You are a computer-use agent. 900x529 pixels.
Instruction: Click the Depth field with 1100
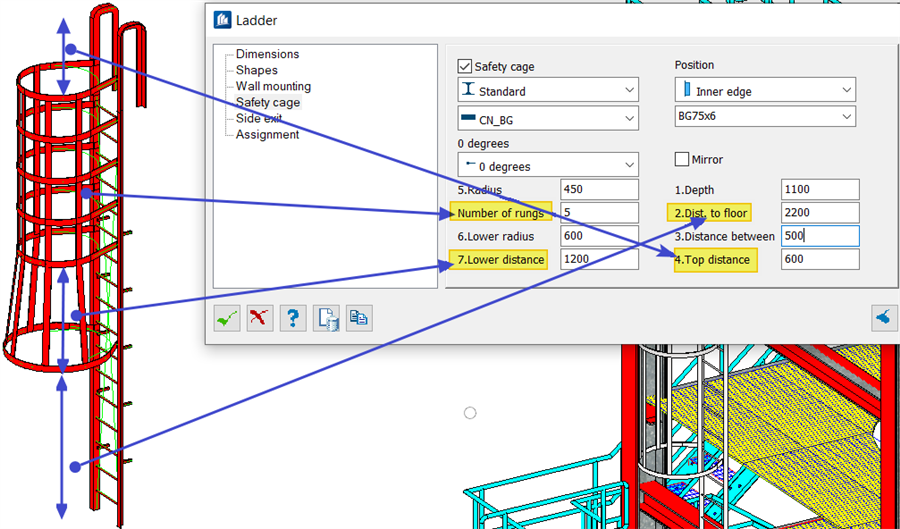click(x=820, y=189)
